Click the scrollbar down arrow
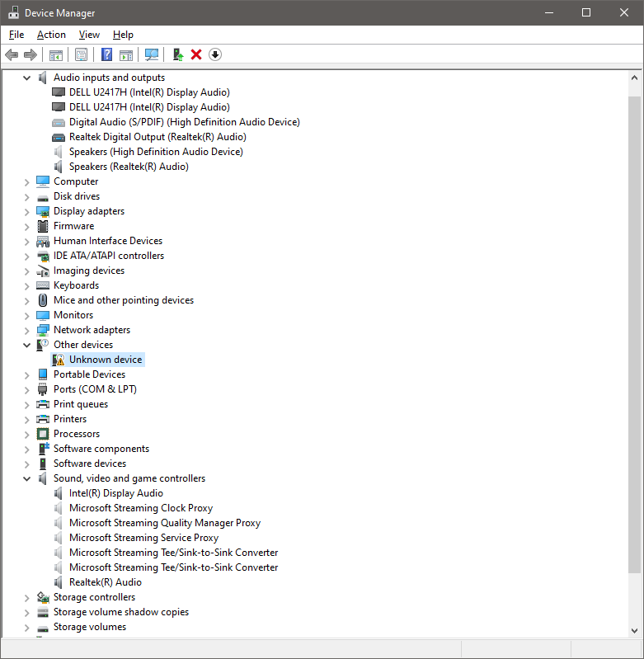The height and width of the screenshot is (659, 644). tap(634, 630)
